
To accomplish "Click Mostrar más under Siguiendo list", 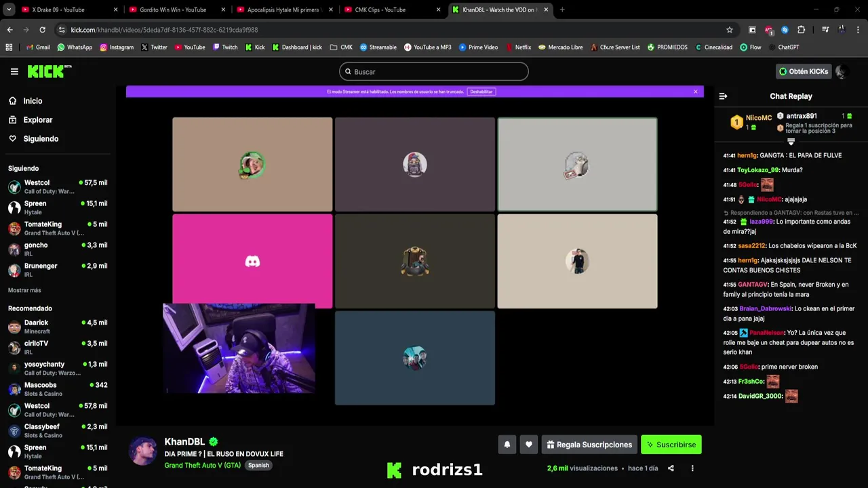I will [24, 290].
